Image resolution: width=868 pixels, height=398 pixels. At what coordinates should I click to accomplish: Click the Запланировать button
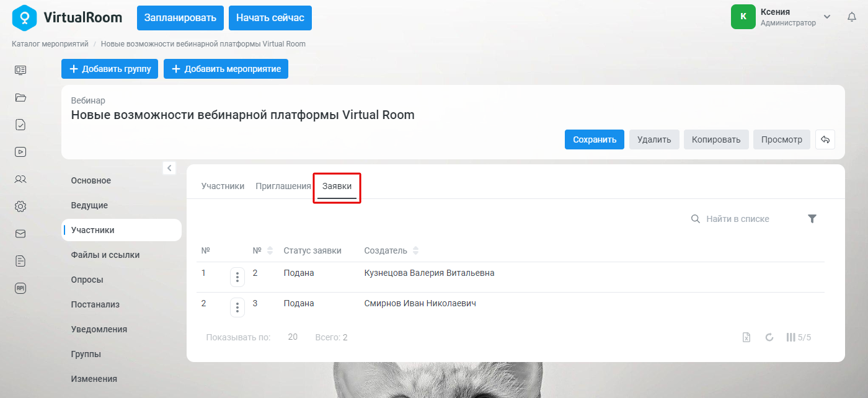tap(180, 18)
